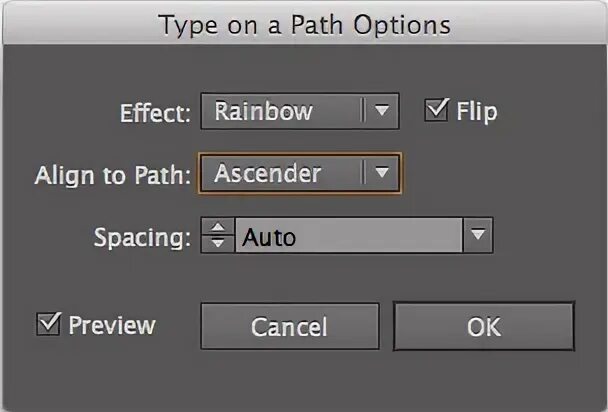Click the Spacing: label

tap(141, 238)
